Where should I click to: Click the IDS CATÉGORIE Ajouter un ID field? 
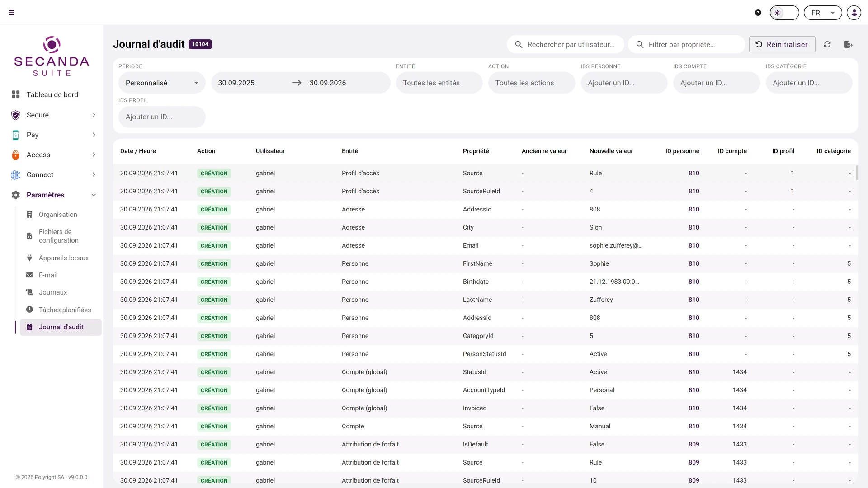[x=809, y=83]
